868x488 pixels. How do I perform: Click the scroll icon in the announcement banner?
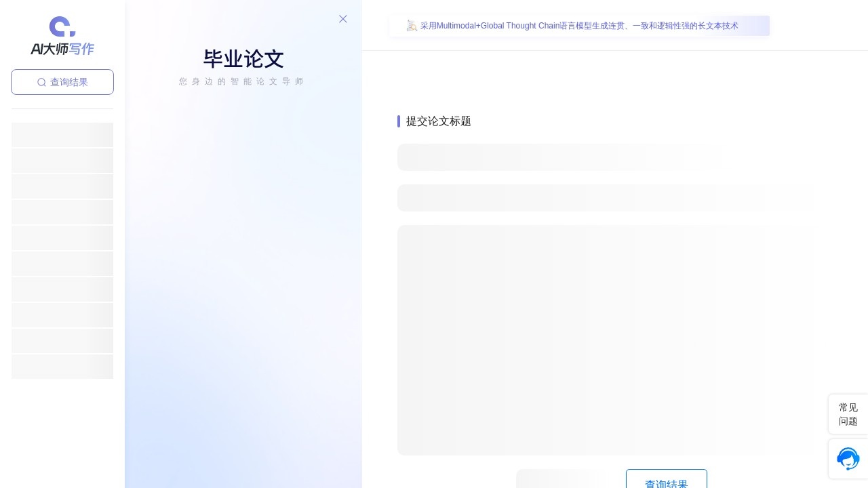coord(412,26)
